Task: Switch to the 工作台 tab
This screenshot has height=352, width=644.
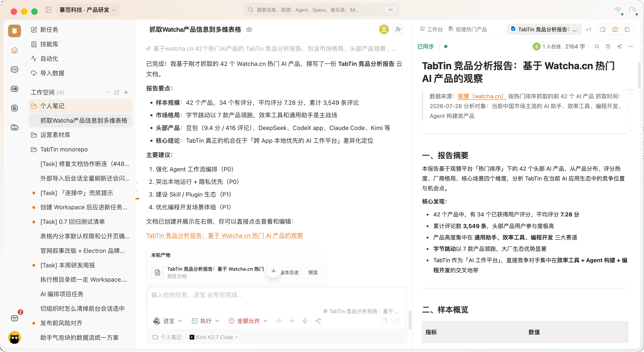Action: pos(431,29)
